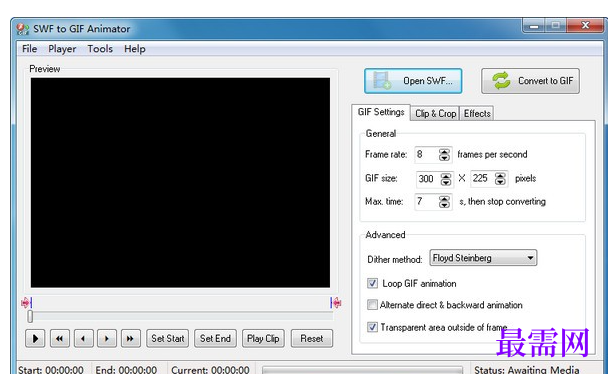Click the Max. time input field

coord(426,202)
